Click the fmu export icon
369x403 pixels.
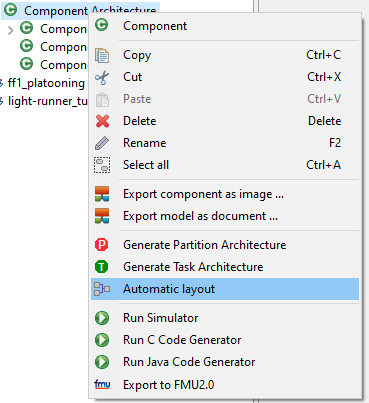pyautogui.click(x=102, y=385)
